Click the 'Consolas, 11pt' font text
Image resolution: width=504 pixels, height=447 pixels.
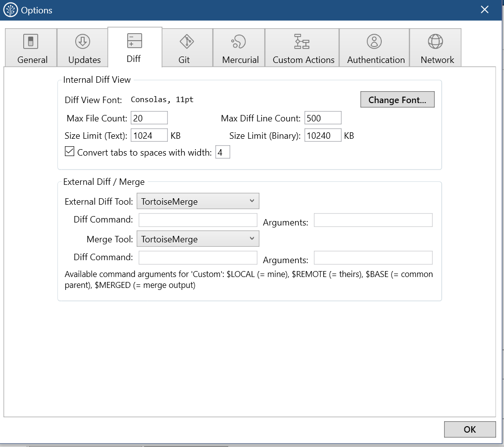162,100
